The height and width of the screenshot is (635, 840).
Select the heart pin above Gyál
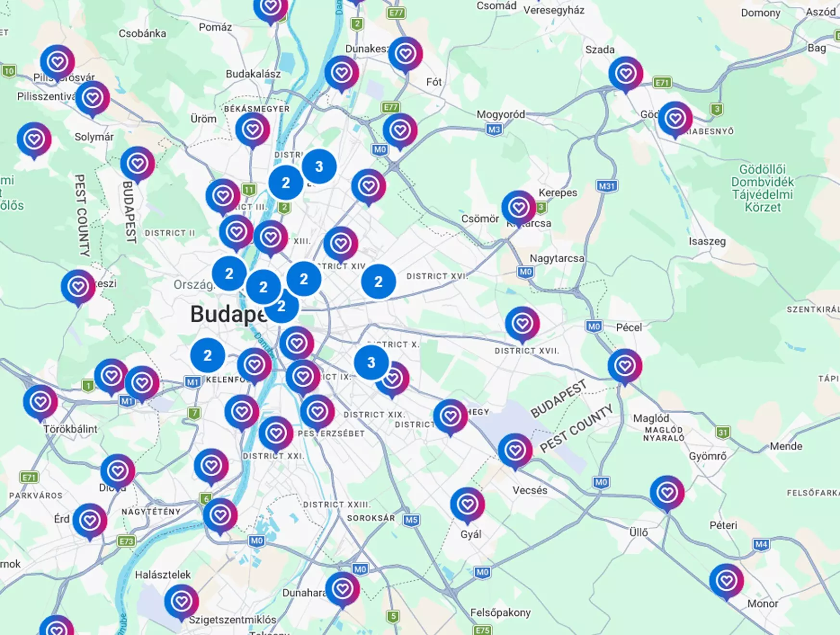coord(467,505)
